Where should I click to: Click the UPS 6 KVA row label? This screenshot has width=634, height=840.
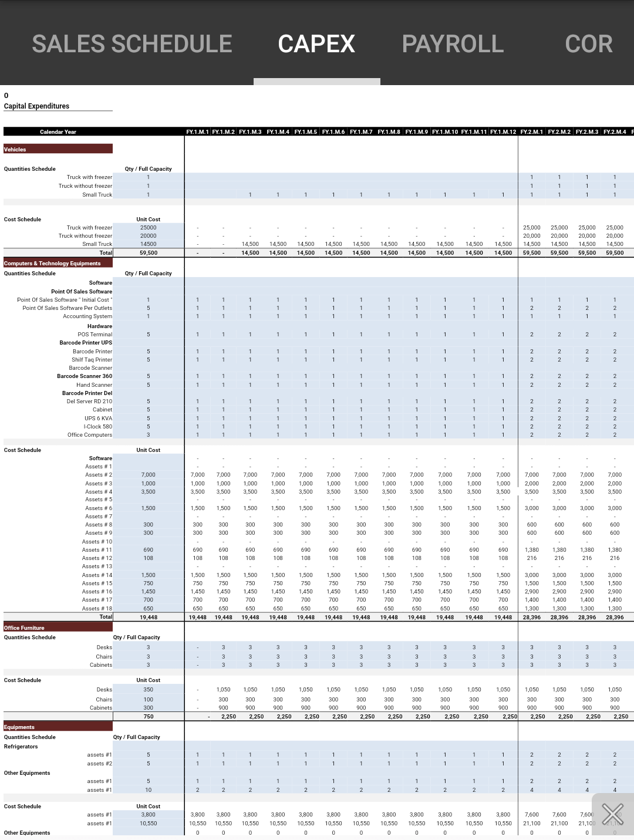[x=98, y=419]
